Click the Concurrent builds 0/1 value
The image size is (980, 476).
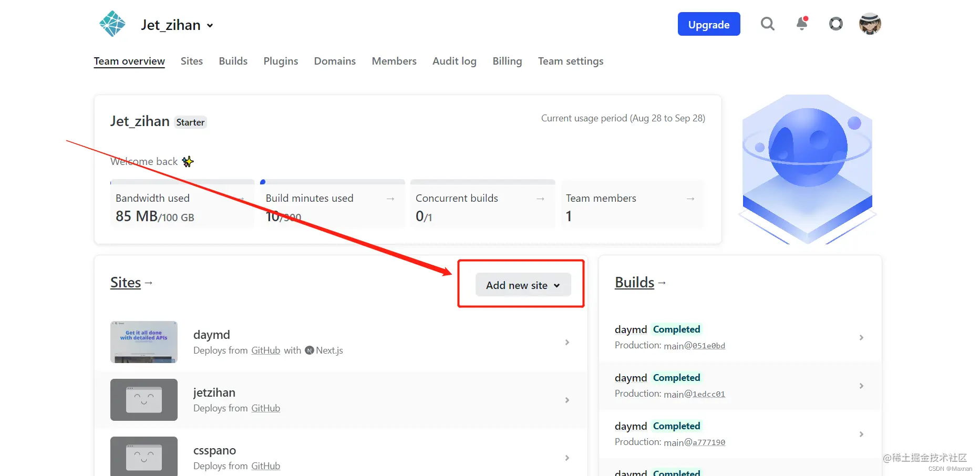pyautogui.click(x=424, y=216)
